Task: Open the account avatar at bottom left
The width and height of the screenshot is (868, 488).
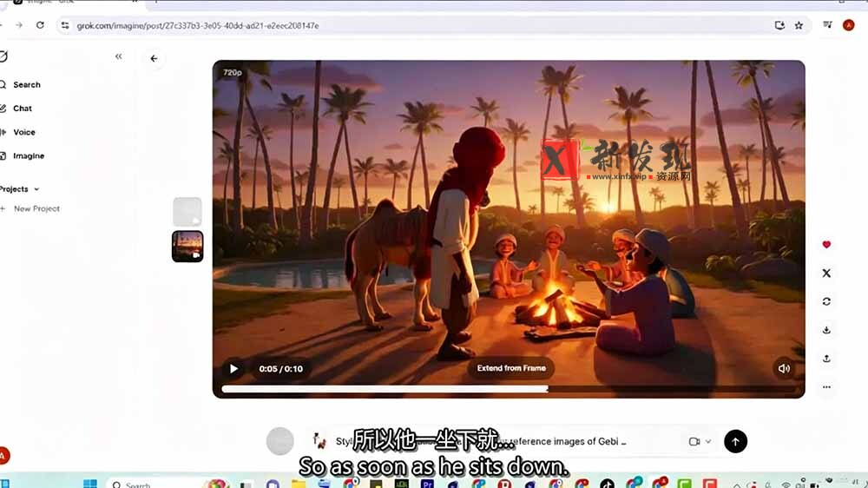Action: (3, 456)
